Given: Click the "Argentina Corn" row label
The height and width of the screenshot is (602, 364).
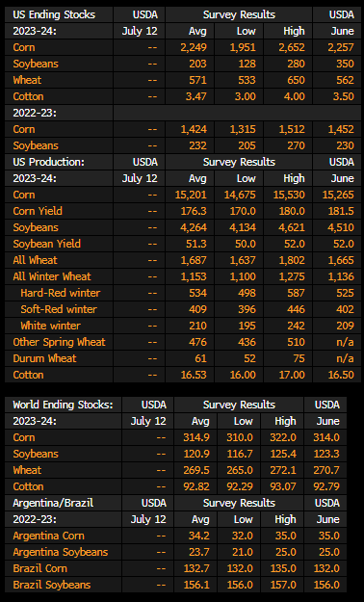Looking at the screenshot, I should [x=48, y=536].
